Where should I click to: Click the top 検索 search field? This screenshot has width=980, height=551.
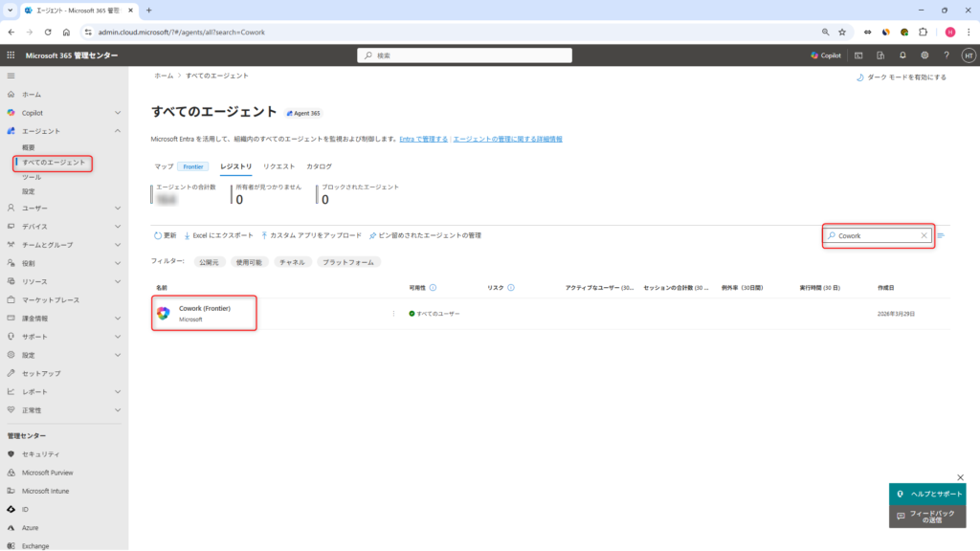[x=490, y=55]
